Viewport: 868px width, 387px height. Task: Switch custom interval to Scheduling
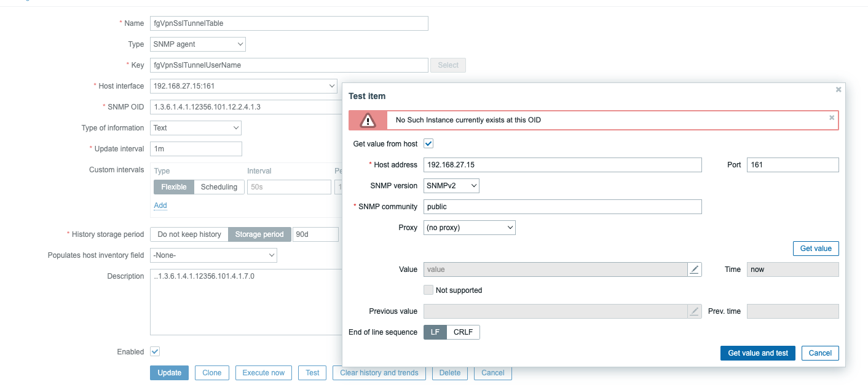tap(219, 187)
